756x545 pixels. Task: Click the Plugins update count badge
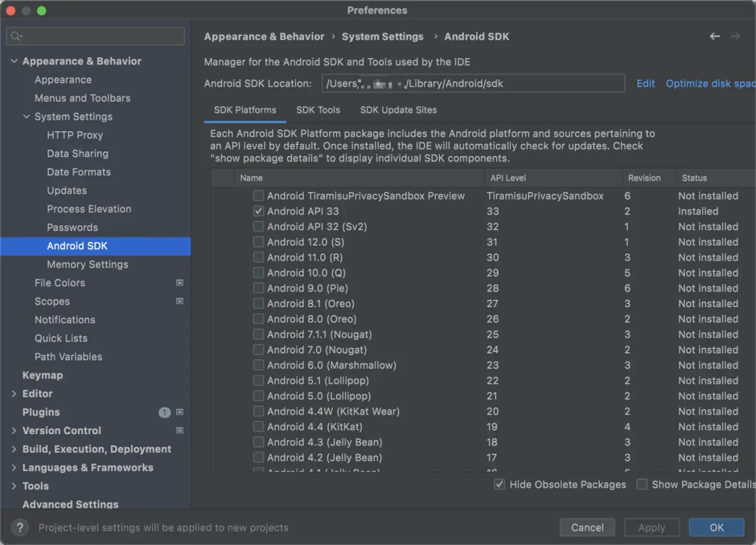pos(164,413)
